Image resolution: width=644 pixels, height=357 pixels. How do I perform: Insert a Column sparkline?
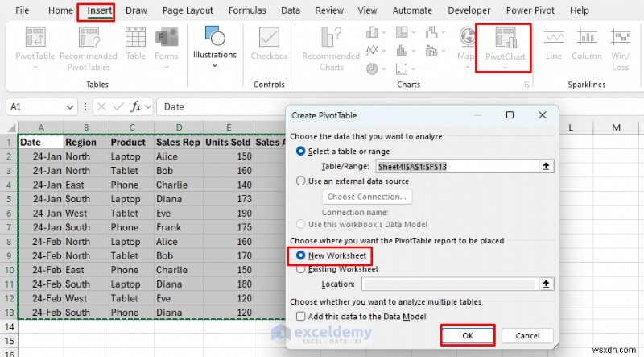[587, 44]
